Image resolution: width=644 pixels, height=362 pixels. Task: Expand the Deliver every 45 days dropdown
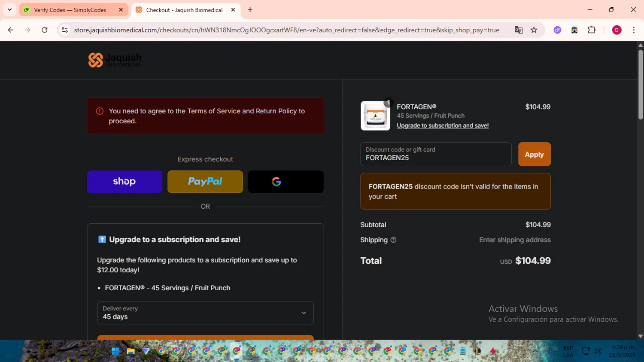pyautogui.click(x=205, y=313)
